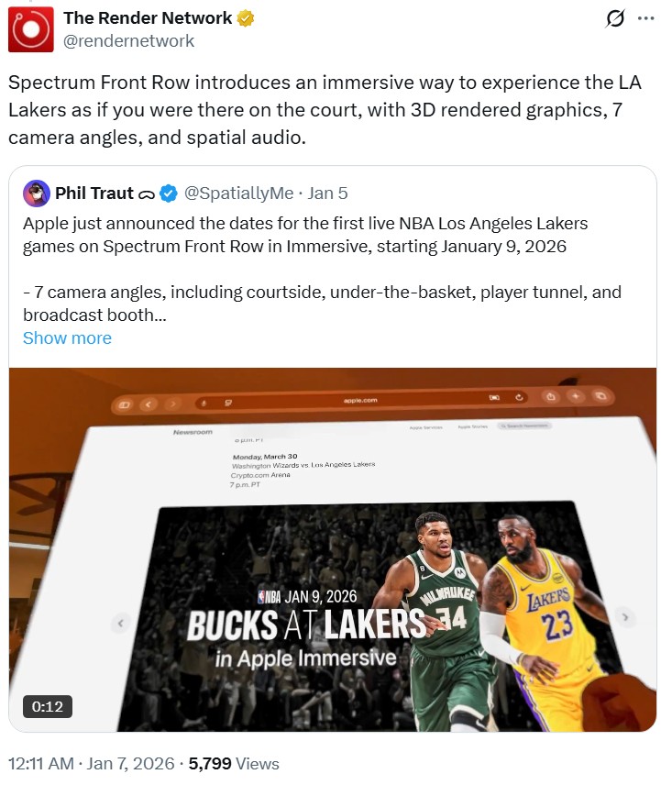Click the right carousel arrow in video

(x=625, y=617)
